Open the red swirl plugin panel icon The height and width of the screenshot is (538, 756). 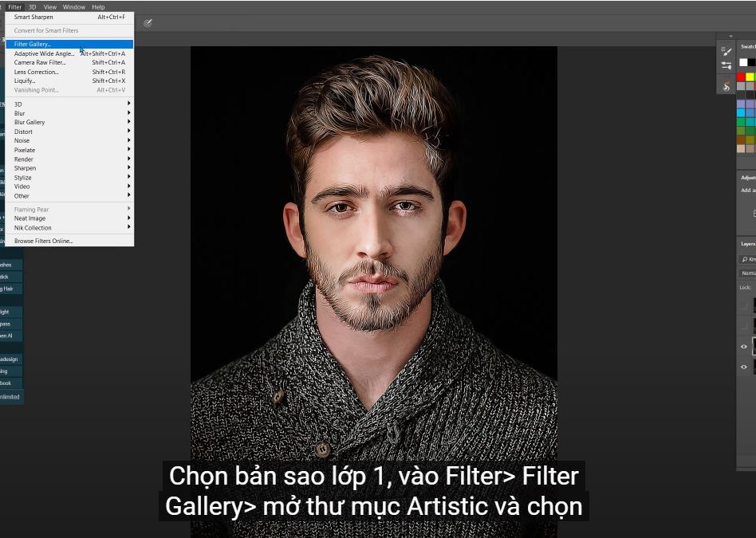coord(726,86)
